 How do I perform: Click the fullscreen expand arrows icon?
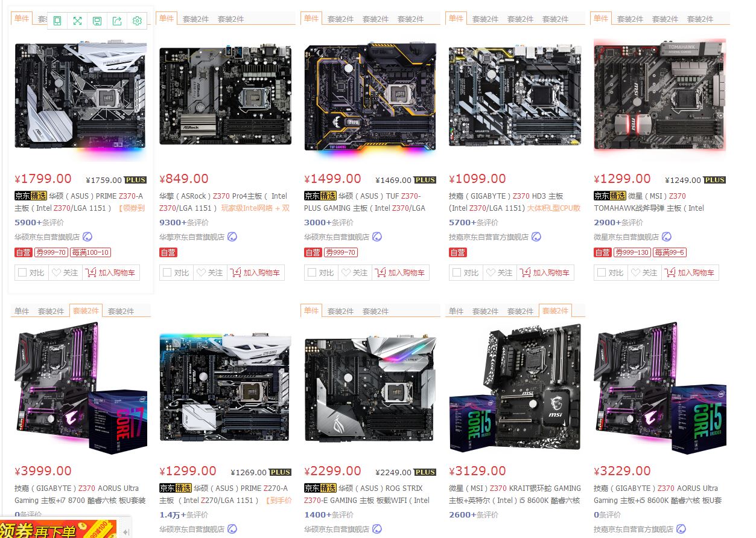[77, 21]
